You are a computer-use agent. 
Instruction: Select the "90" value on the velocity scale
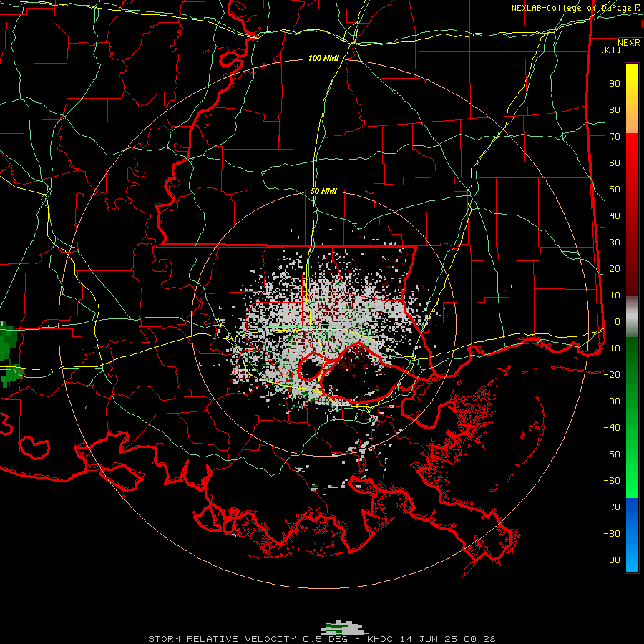tap(615, 84)
